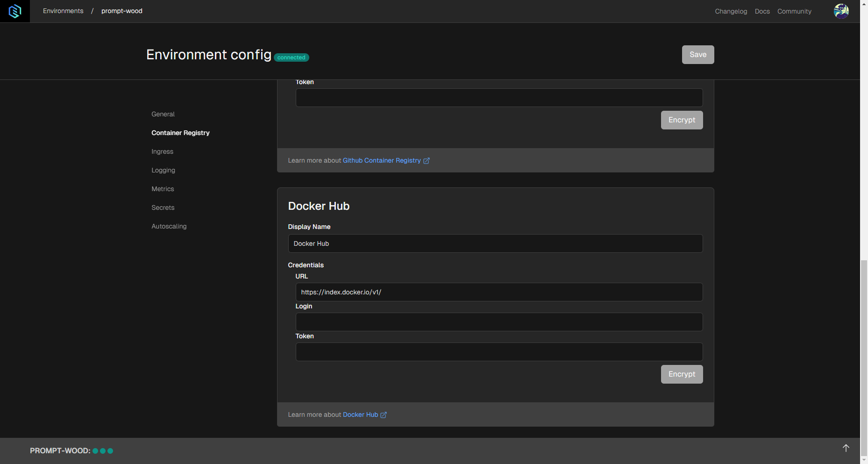
Task: Open the Ingress settings section
Action: coord(162,151)
